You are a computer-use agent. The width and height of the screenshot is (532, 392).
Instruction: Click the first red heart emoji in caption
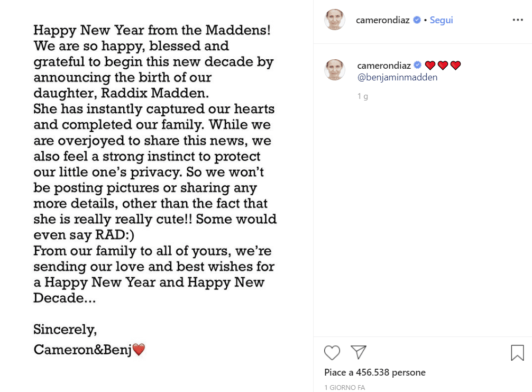point(430,66)
